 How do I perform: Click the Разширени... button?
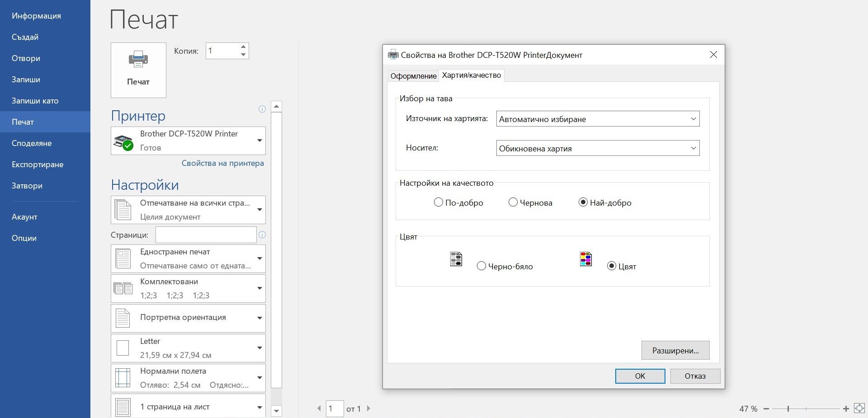pyautogui.click(x=675, y=350)
